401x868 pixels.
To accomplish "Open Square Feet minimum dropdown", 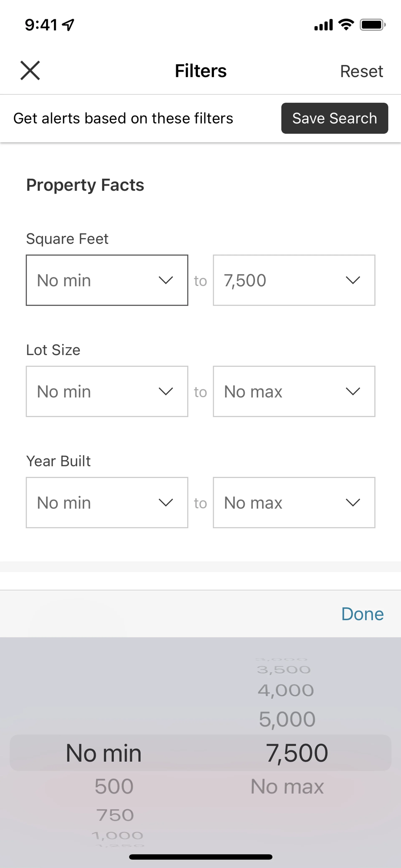I will click(107, 280).
